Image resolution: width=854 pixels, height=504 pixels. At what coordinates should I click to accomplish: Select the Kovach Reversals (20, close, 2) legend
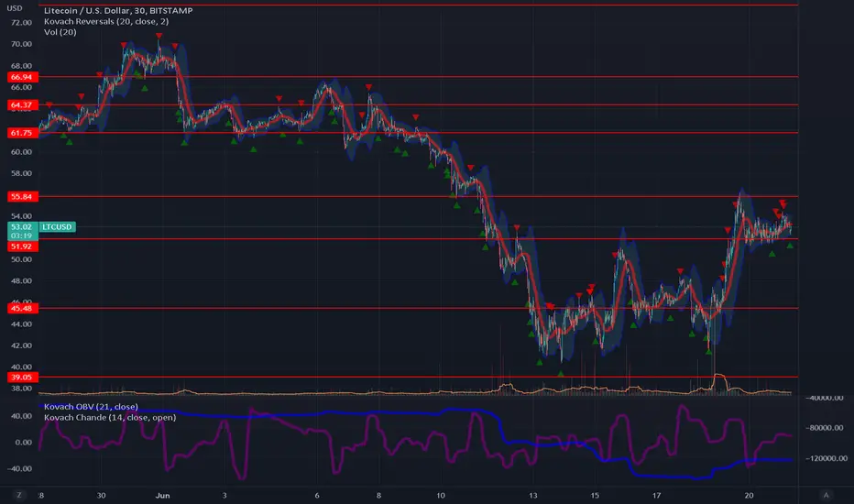pos(106,21)
